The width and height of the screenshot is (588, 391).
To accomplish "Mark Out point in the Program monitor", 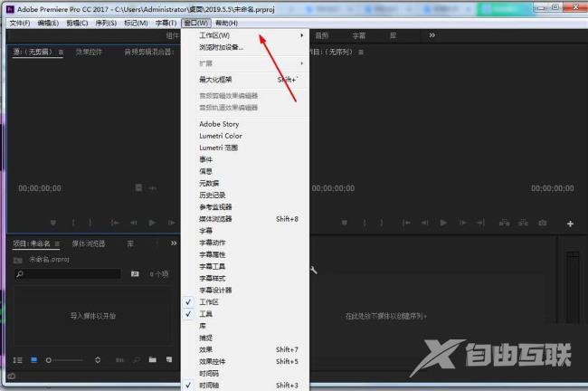I will tap(382, 223).
